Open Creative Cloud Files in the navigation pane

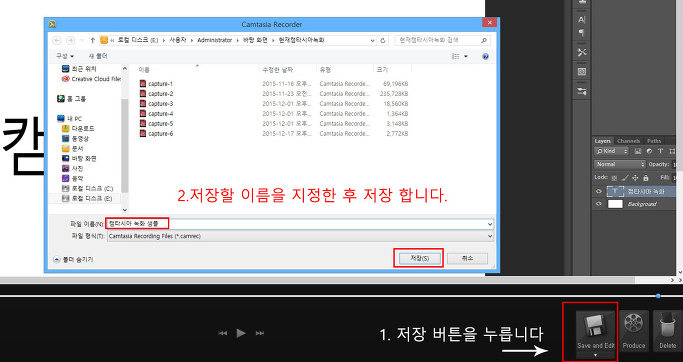point(91,79)
